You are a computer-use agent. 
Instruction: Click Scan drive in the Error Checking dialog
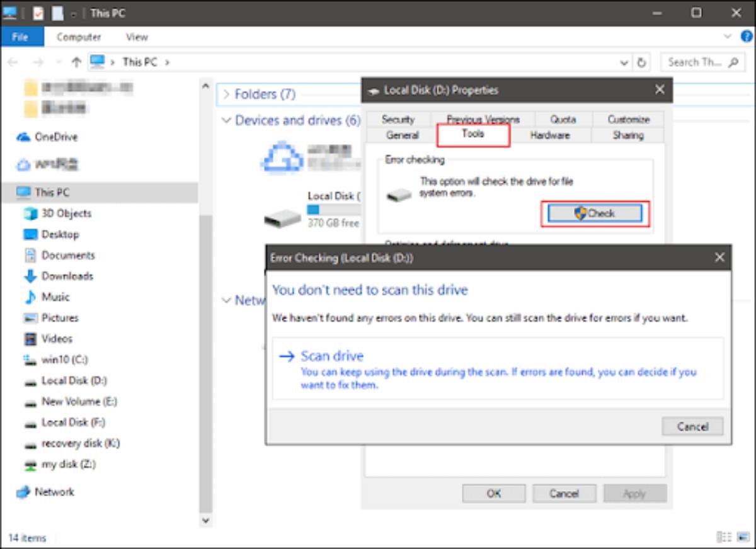(x=498, y=368)
